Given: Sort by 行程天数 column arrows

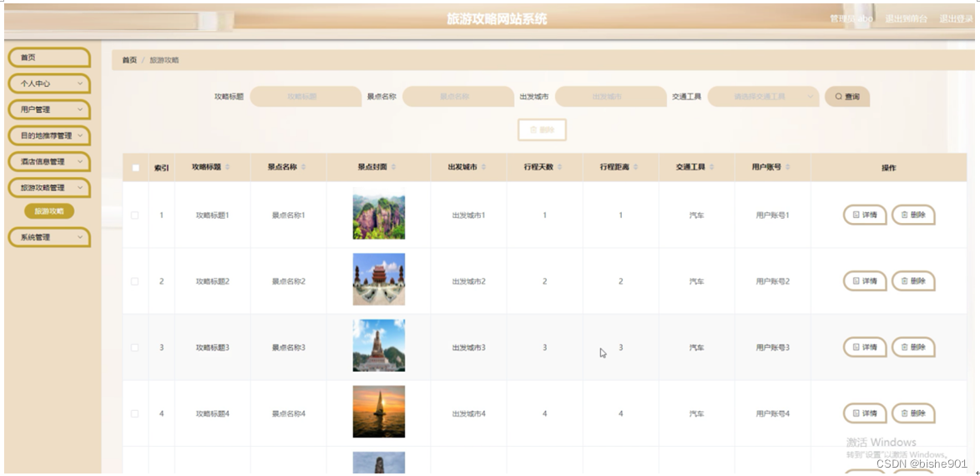Looking at the screenshot, I should pos(560,167).
